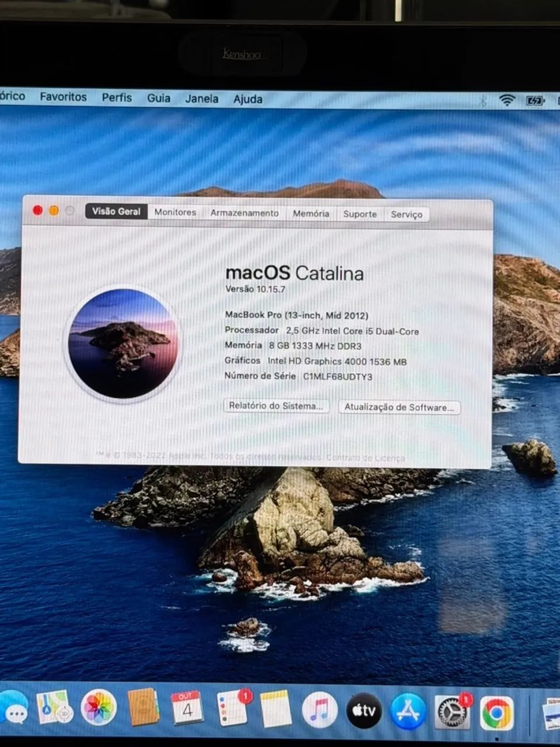Click MacBook Pro (13-inch, Mid 2012) text
Image resolution: width=560 pixels, height=747 pixels.
point(297,315)
